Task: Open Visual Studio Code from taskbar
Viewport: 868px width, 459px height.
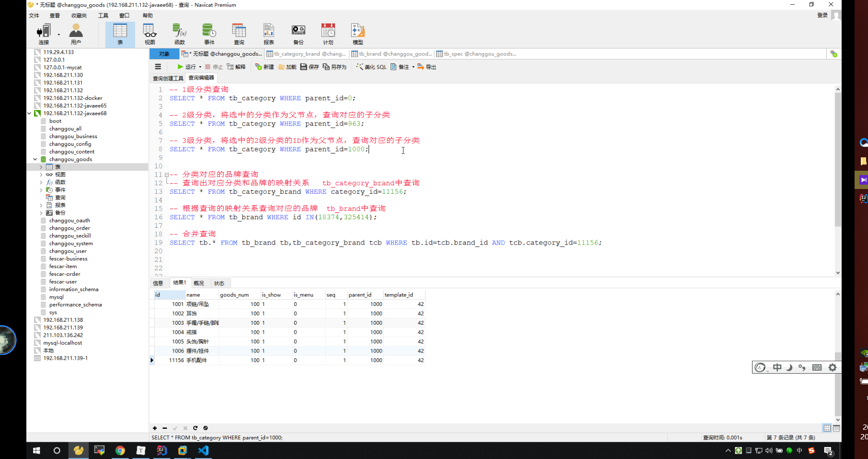Action: point(203,450)
